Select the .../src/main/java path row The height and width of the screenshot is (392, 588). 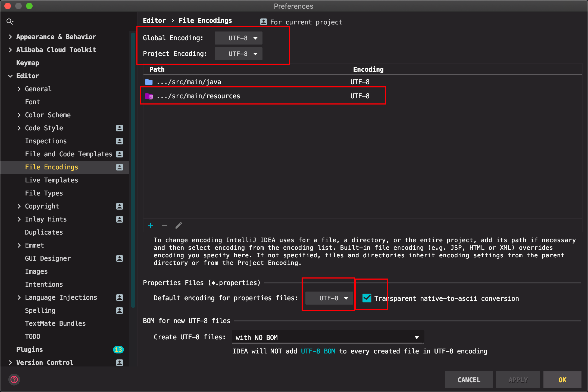click(x=362, y=82)
